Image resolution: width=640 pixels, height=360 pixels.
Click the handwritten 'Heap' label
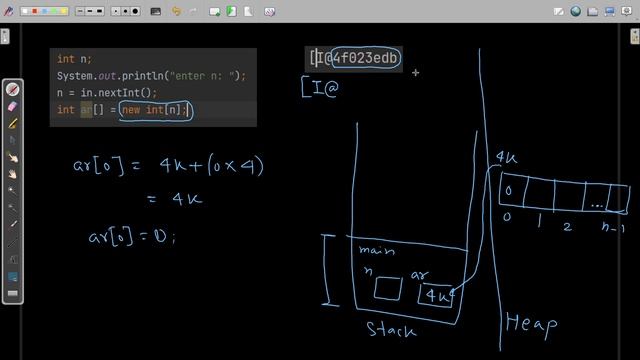click(531, 324)
